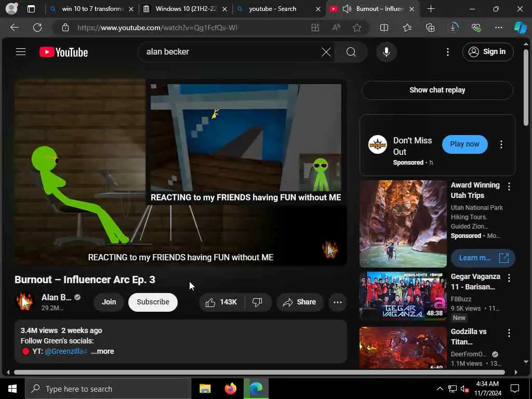The width and height of the screenshot is (532, 399).
Task: Open a new tab with the plus button
Action: click(431, 9)
